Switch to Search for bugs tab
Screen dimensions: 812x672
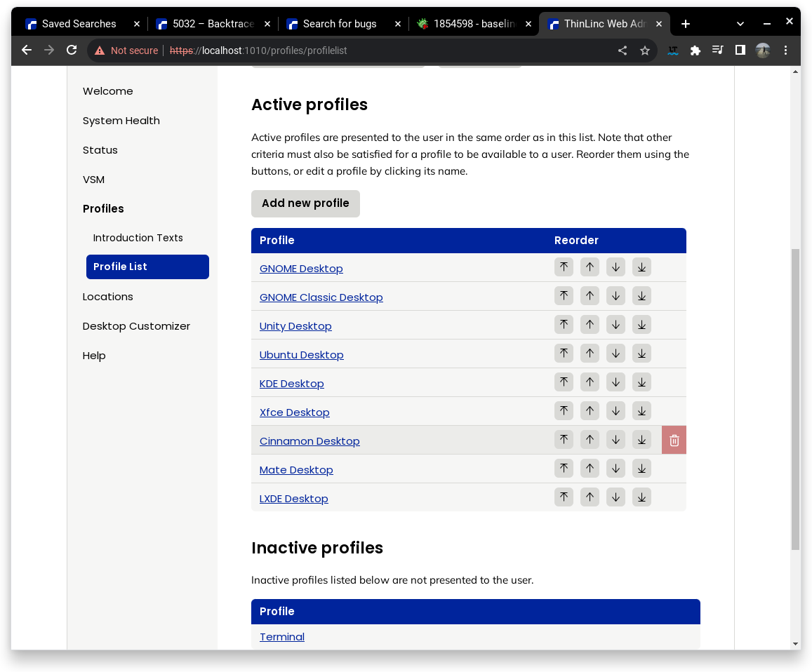[340, 24]
